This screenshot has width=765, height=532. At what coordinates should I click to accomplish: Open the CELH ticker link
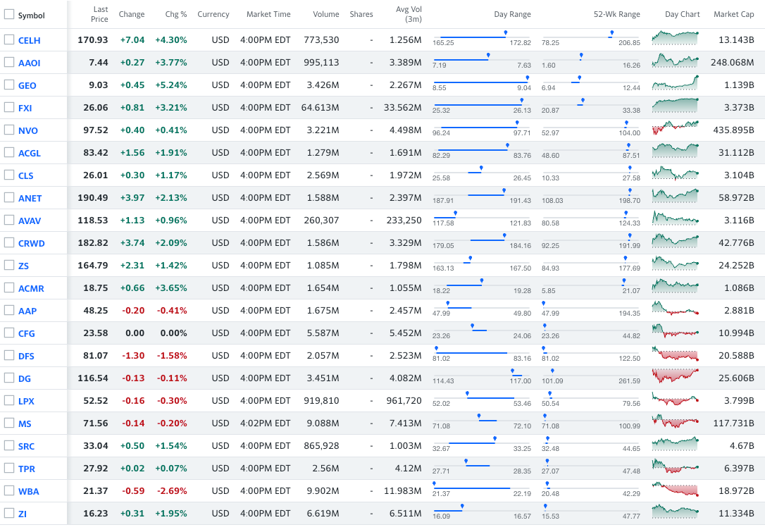point(30,40)
